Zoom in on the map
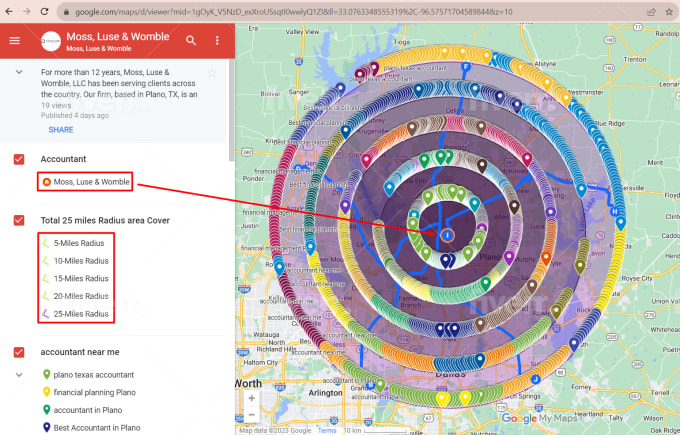680x435 pixels. (251, 398)
